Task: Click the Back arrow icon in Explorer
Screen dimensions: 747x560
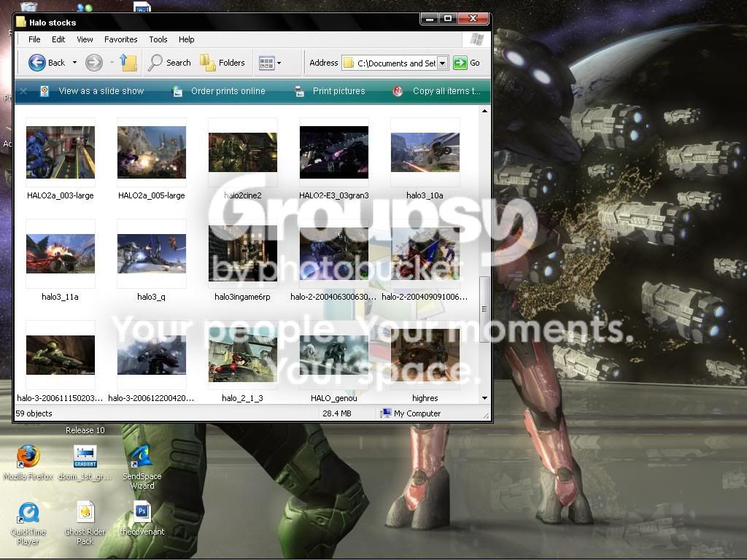Action: [37, 63]
